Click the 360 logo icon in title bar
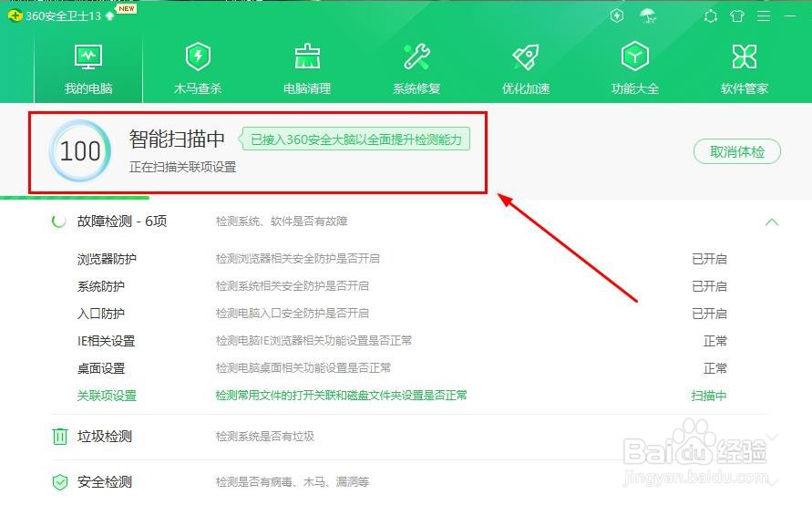Image resolution: width=812 pixels, height=505 pixels. [x=15, y=15]
